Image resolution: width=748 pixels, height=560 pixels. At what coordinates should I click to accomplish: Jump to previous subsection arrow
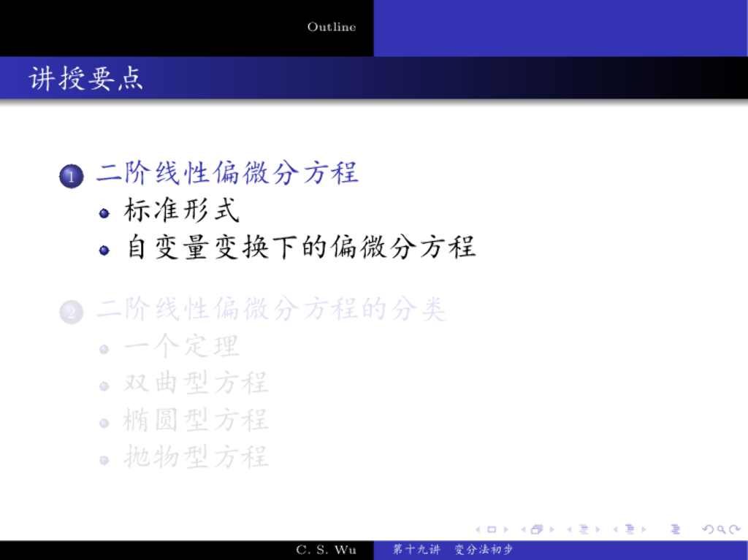tap(570, 529)
